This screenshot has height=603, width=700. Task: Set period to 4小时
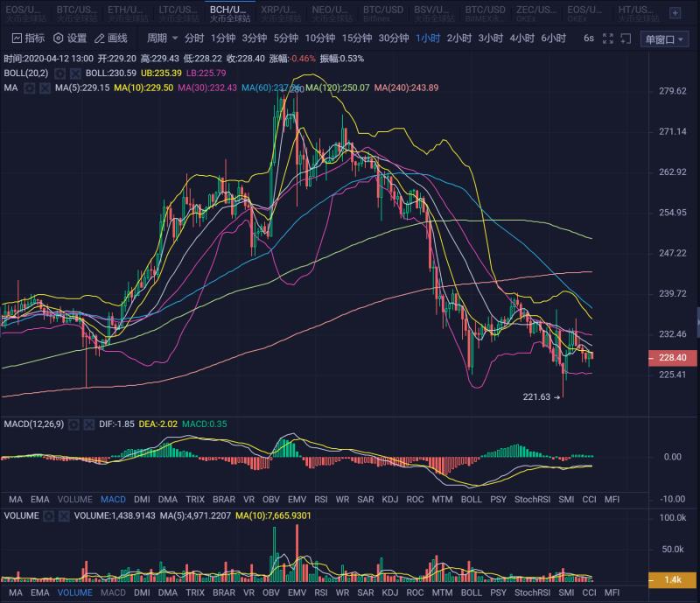tap(521, 39)
